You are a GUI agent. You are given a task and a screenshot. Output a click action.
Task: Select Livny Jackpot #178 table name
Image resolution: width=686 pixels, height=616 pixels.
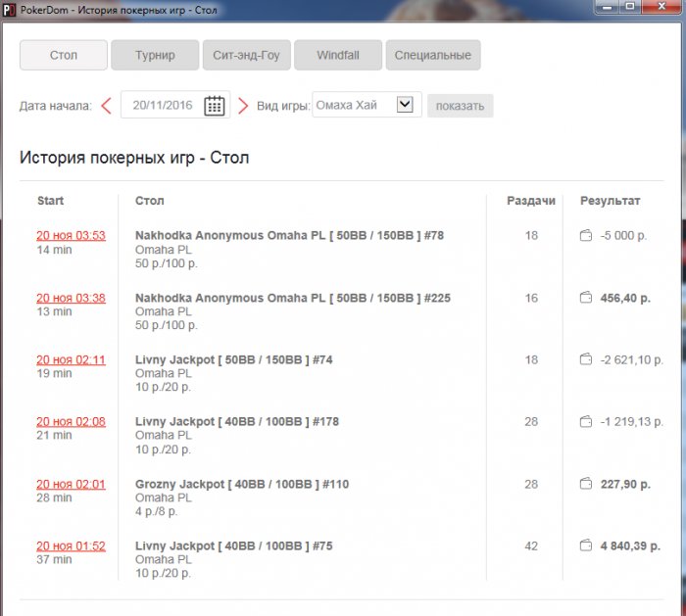click(x=237, y=421)
